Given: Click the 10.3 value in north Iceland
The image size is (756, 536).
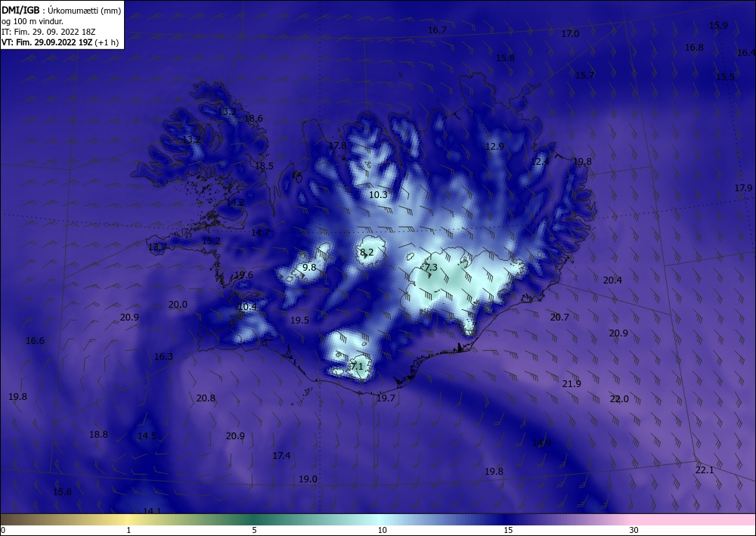Looking at the screenshot, I should 379,195.
